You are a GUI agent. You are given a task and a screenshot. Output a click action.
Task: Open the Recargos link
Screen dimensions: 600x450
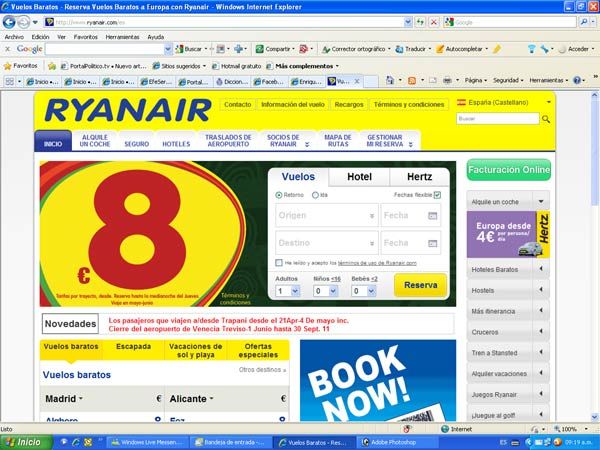[x=349, y=104]
